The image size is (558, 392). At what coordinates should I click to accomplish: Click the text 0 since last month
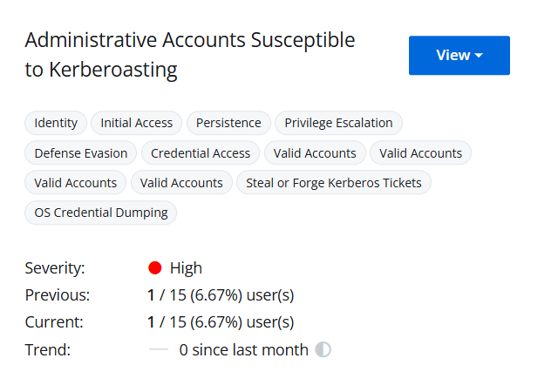coord(244,350)
